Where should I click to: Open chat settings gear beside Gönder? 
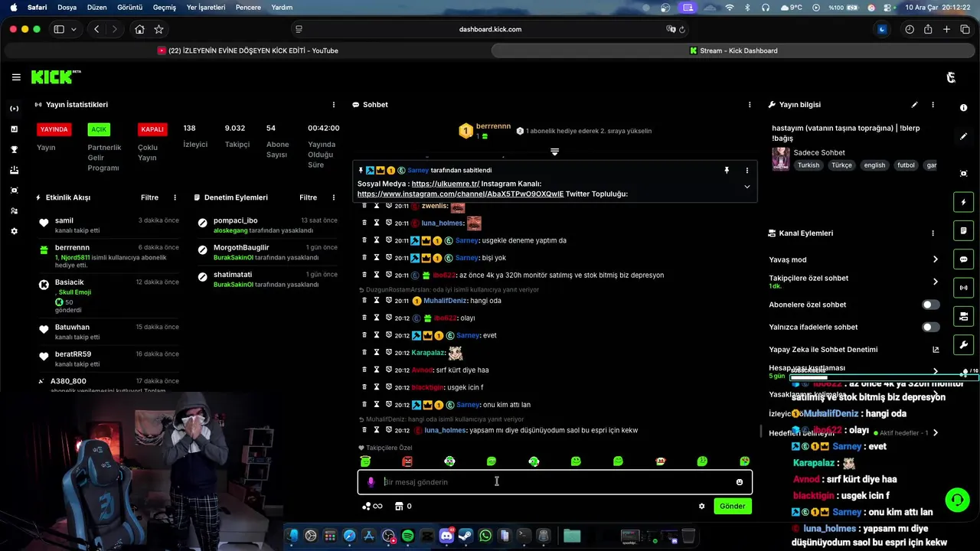701,506
